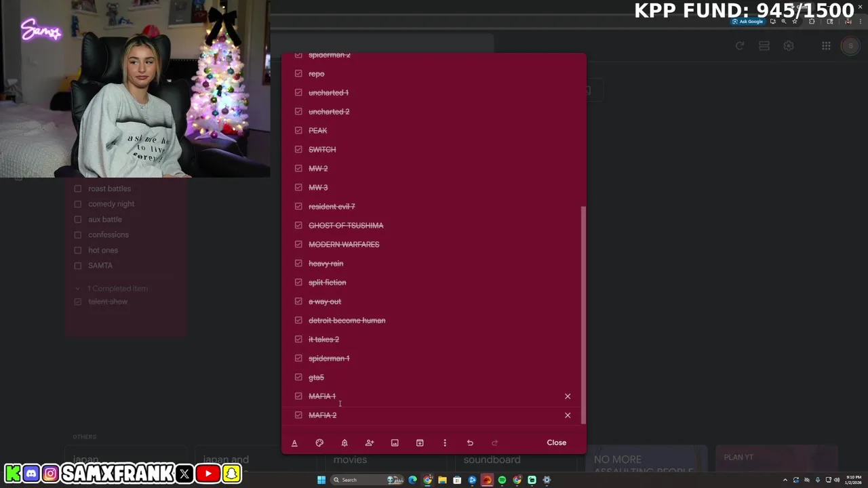The image size is (868, 488).
Task: Click the Chrome zoom magnifier icon
Action: pyautogui.click(x=784, y=22)
